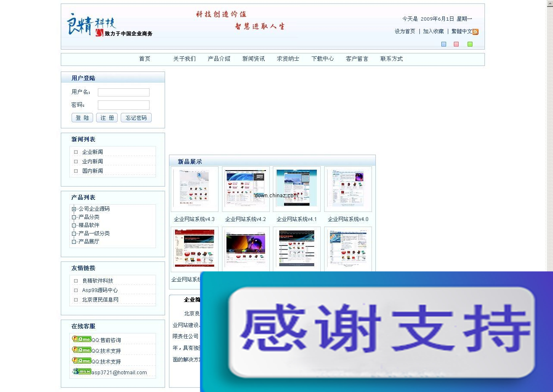Click the QQ:售前咨询 text link

tap(106, 340)
